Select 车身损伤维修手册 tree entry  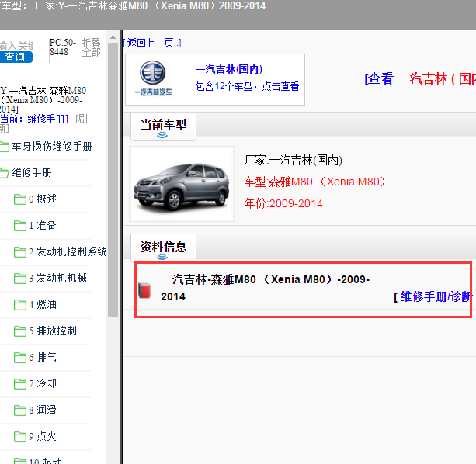click(52, 146)
